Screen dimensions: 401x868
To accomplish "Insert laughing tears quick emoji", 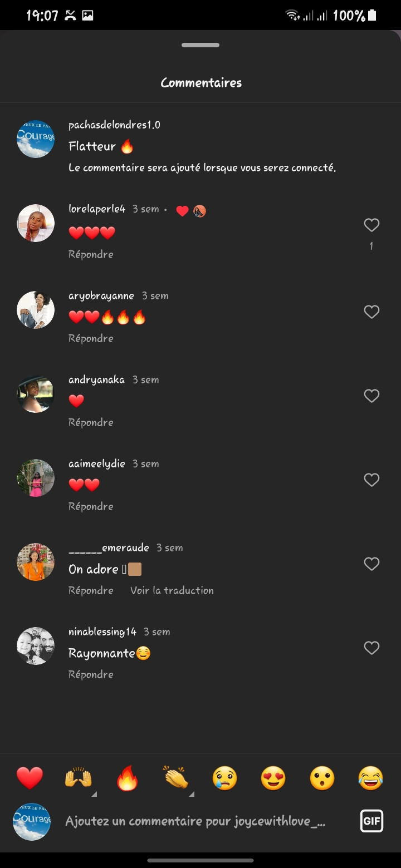I will click(371, 778).
